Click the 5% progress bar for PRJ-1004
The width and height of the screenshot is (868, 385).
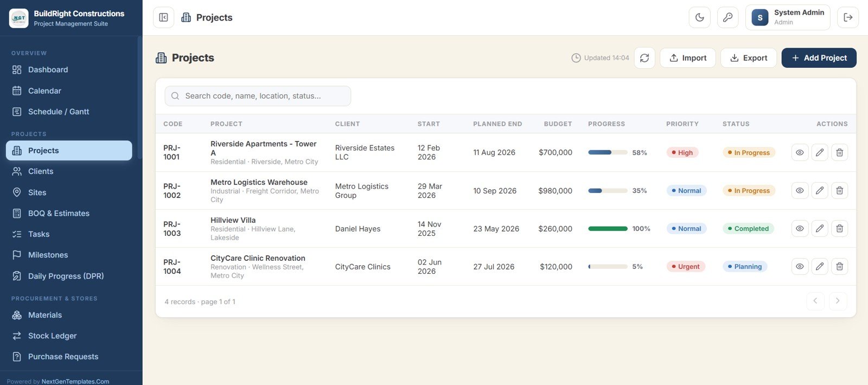tap(608, 266)
